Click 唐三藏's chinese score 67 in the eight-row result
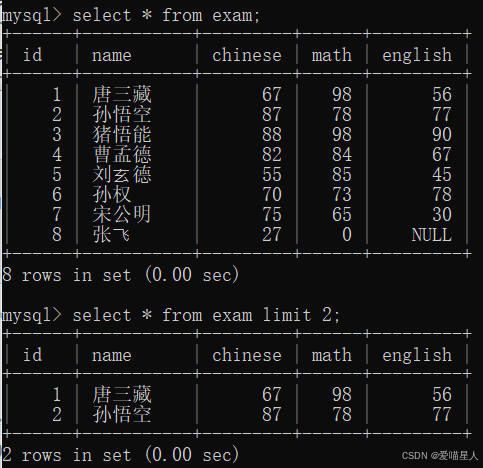This screenshot has height=468, width=483. (272, 95)
